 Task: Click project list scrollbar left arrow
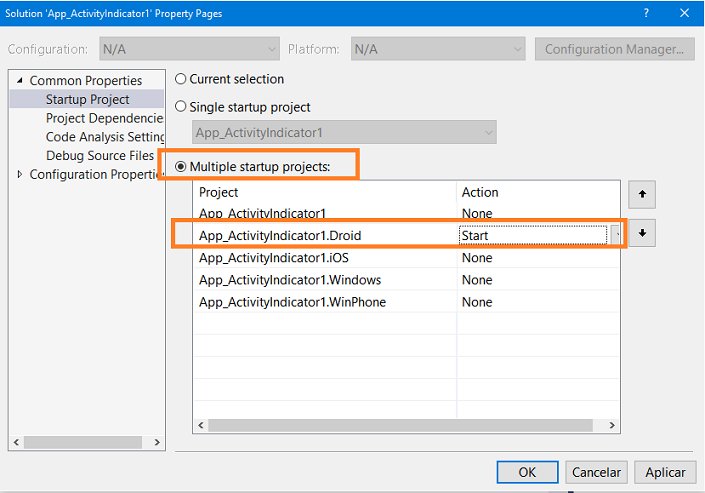click(201, 425)
